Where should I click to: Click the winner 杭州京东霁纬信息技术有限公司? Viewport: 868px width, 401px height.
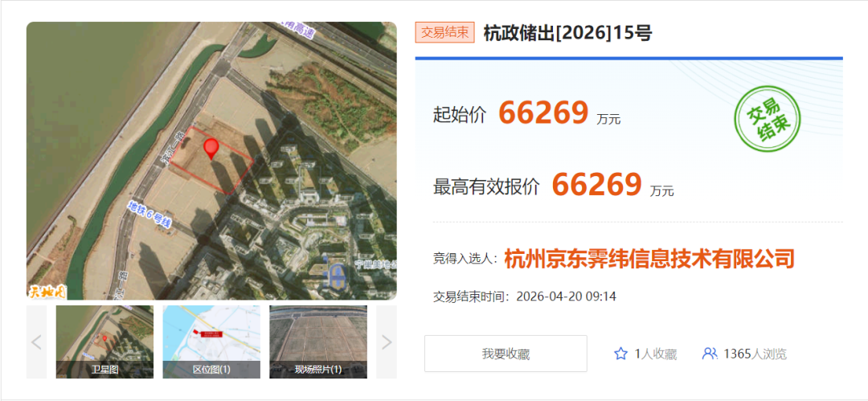click(x=650, y=259)
